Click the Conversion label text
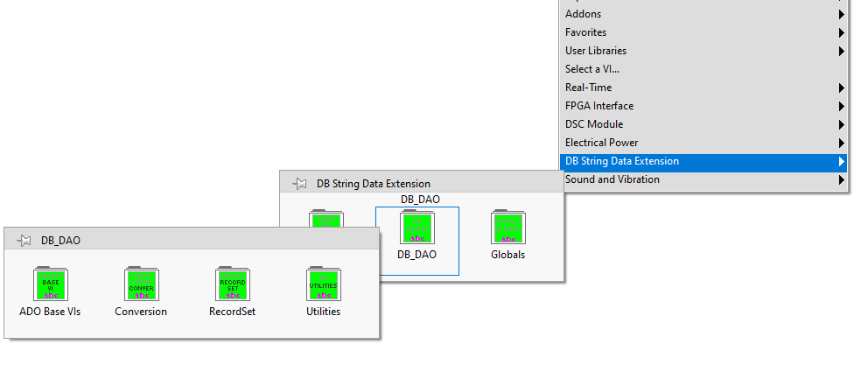Image resolution: width=868 pixels, height=372 pixels. point(141,312)
